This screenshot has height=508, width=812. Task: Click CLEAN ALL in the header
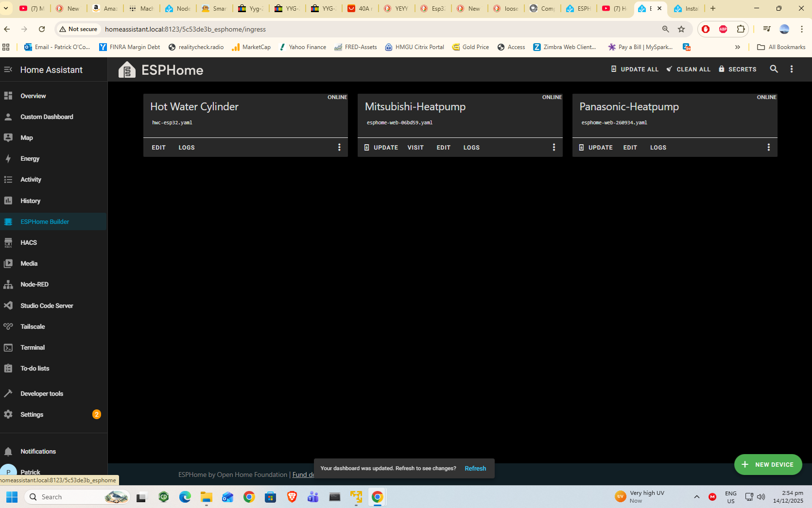click(x=688, y=69)
